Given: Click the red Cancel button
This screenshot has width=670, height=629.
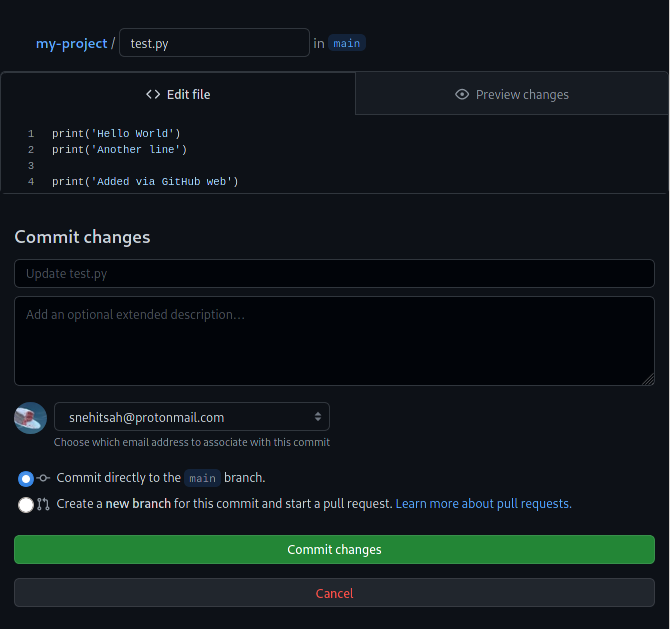Looking at the screenshot, I should (x=334, y=593).
